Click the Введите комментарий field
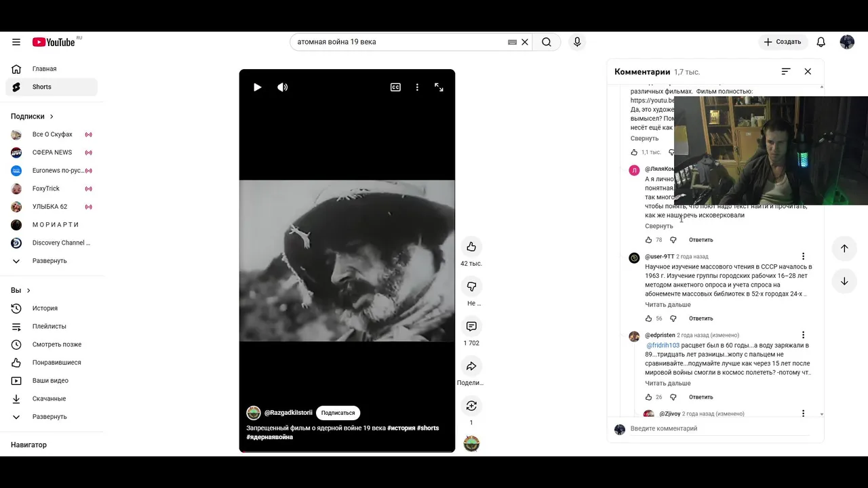This screenshot has width=868, height=488. pos(719,429)
